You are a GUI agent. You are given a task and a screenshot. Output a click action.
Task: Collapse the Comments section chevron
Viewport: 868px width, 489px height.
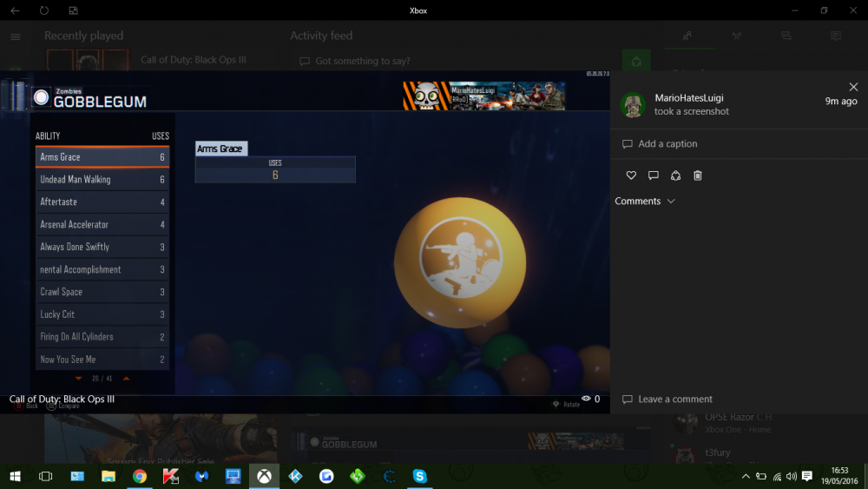tap(670, 202)
